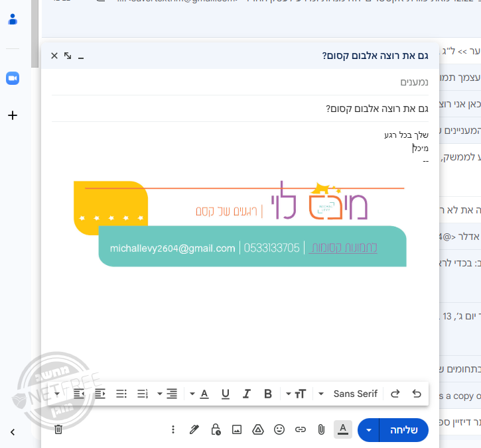481x448 pixels.
Task: Click the נמענים recipients field
Action: 239,82
